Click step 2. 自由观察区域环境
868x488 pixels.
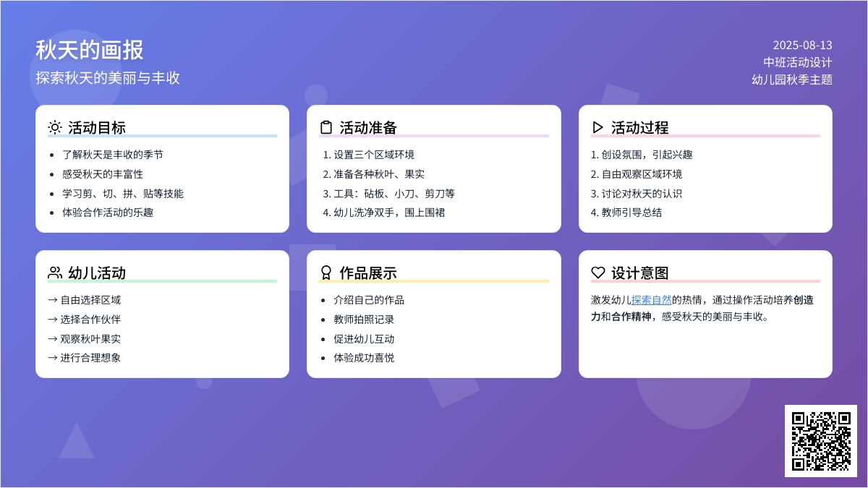pos(637,174)
